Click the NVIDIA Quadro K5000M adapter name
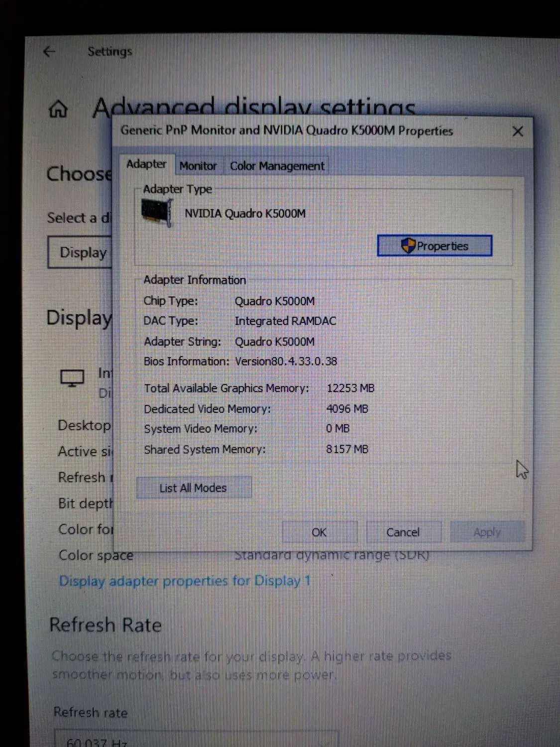This screenshot has width=560, height=747. click(x=245, y=214)
